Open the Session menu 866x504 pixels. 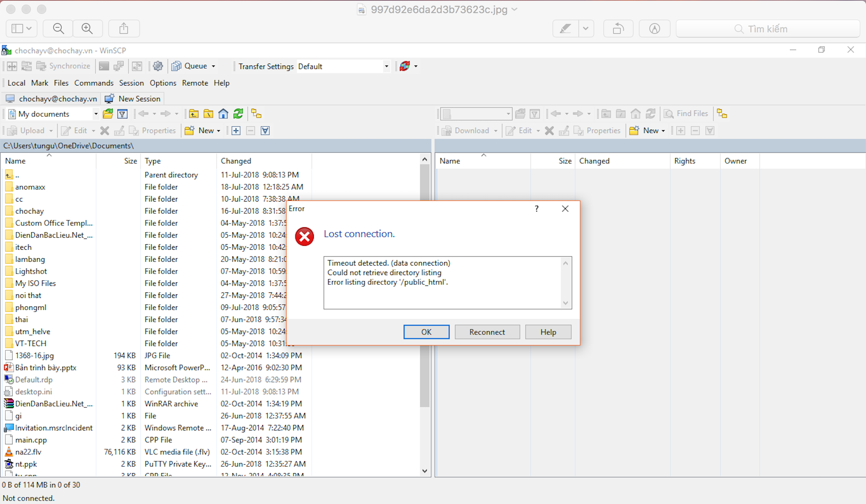point(131,83)
